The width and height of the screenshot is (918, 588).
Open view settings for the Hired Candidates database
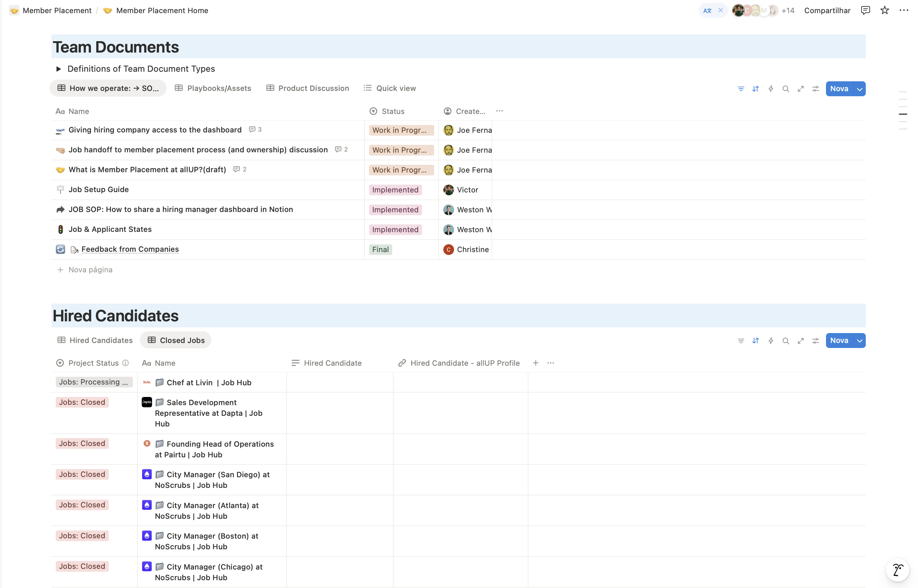pos(816,340)
